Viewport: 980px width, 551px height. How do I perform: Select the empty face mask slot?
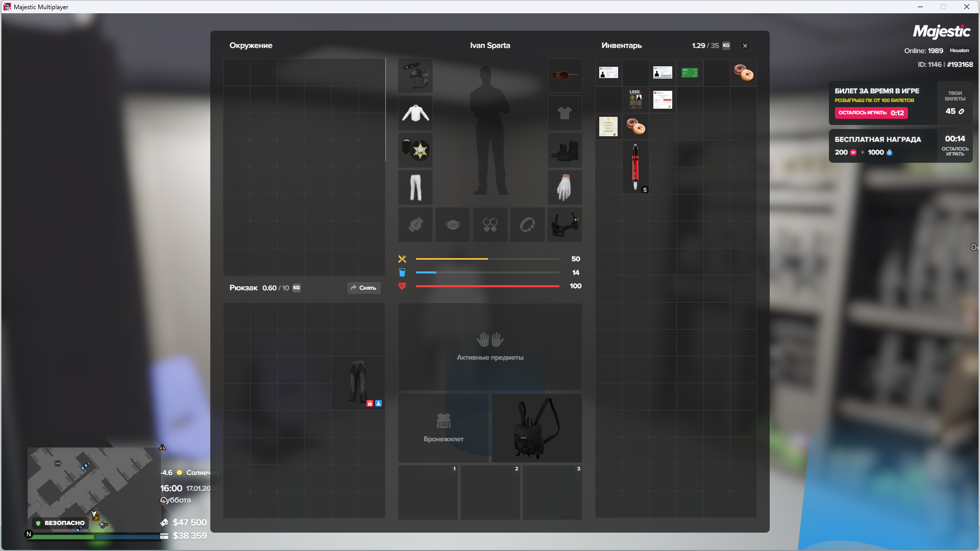453,224
